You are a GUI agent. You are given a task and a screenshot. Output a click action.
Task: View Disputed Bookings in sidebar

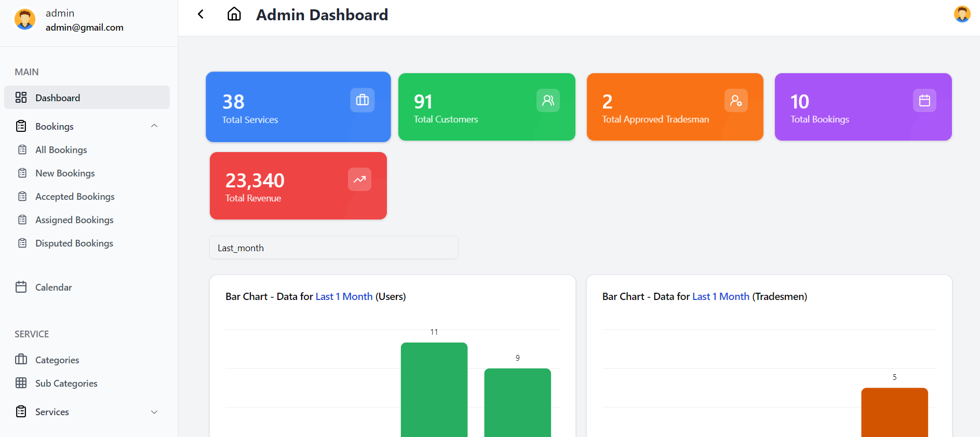coord(74,243)
